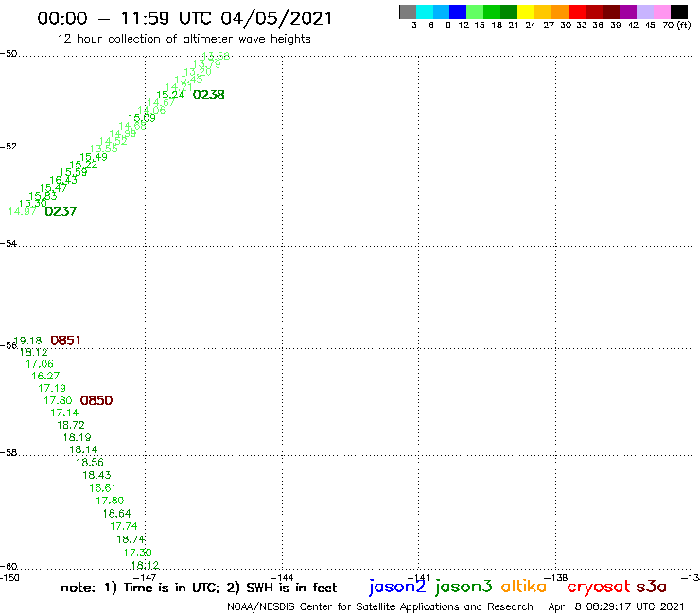700x615 pixels.
Task: Click the 15.09 wave height value
Action: coord(142,118)
